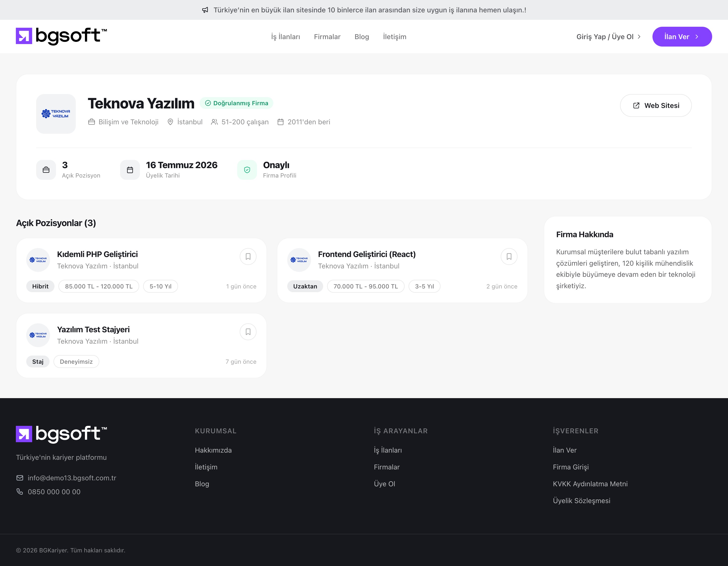Click Teknova Yazılım company logo thumbnail
This screenshot has width=728, height=566.
56,114
